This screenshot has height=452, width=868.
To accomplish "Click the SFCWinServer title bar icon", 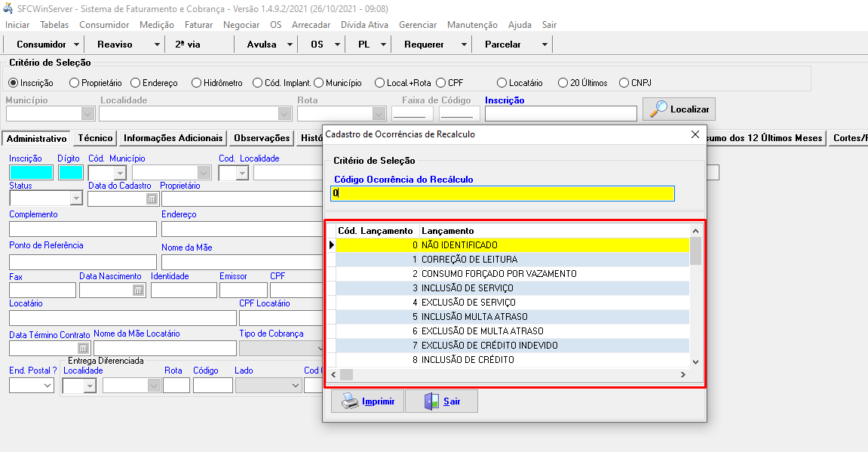I will point(9,9).
